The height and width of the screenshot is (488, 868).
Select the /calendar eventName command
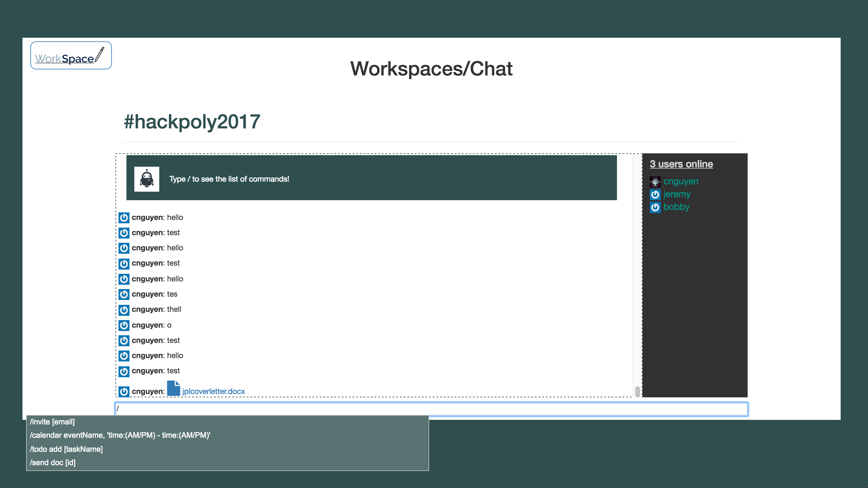point(120,435)
